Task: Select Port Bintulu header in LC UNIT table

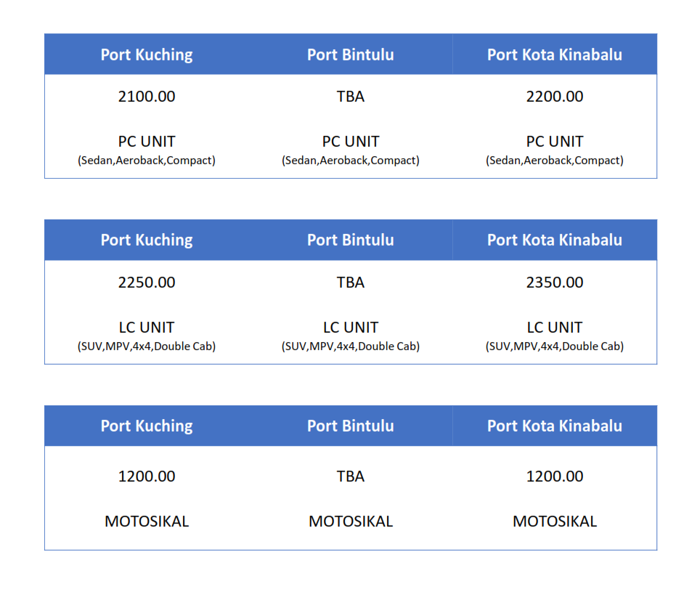Action: [x=351, y=240]
